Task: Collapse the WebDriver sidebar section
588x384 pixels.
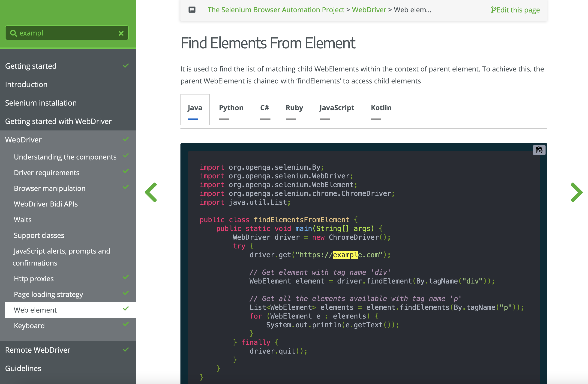Action: point(24,140)
